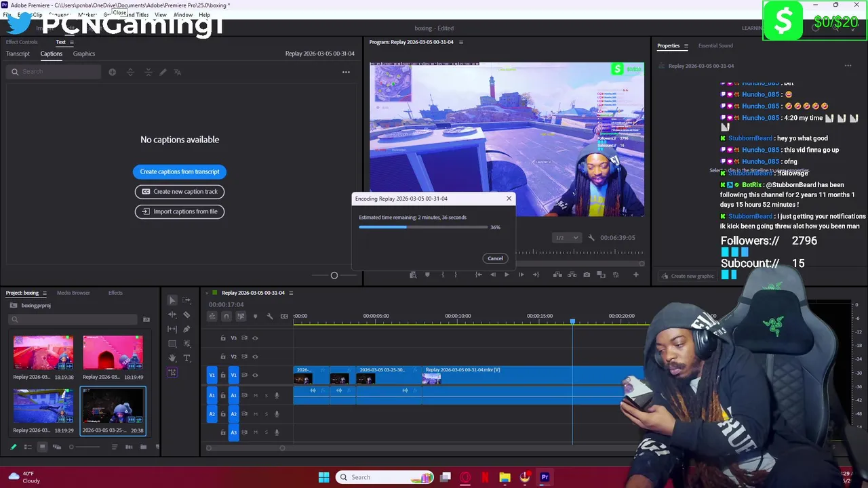Switch to Essential Sound tab
Image resolution: width=868 pixels, height=488 pixels.
[x=715, y=45]
